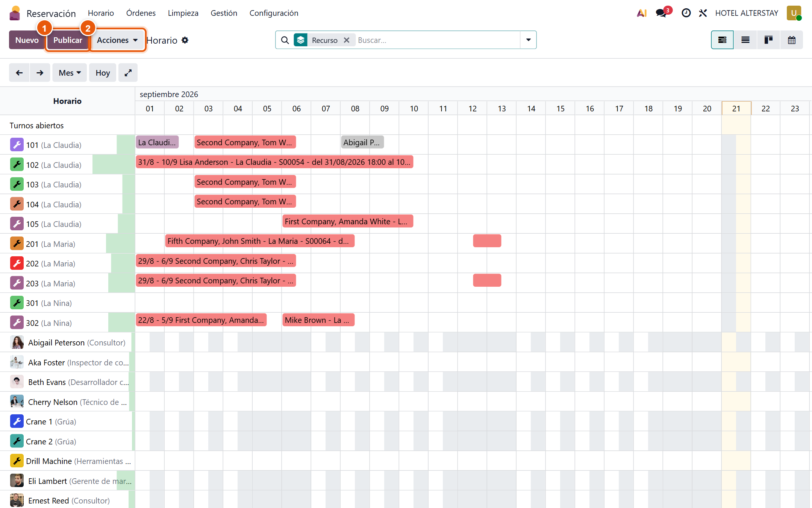Image resolution: width=812 pixels, height=508 pixels.
Task: Switch to calendar view
Action: click(x=792, y=40)
